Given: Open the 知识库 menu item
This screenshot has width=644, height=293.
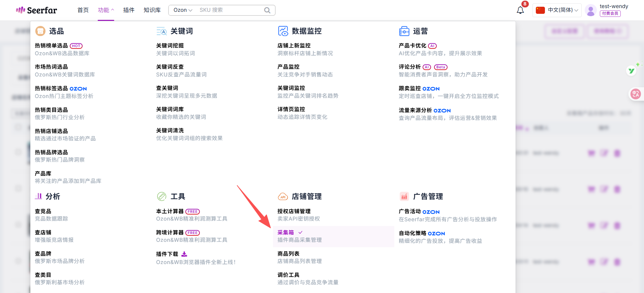Looking at the screenshot, I should (152, 10).
